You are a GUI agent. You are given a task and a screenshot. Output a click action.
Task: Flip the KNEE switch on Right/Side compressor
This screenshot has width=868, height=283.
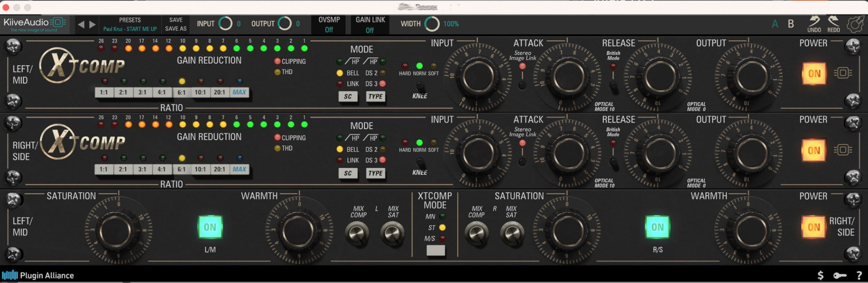[420, 162]
